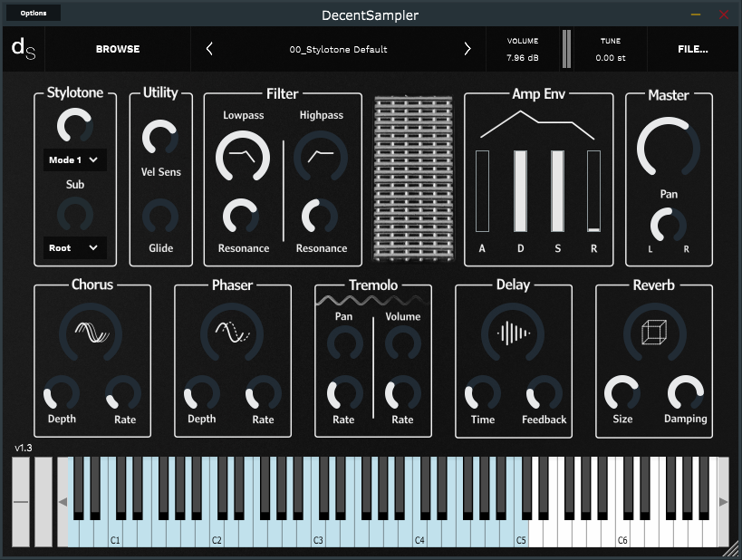The height and width of the screenshot is (560, 742).
Task: Play the C3 piano key
Action: point(318,535)
